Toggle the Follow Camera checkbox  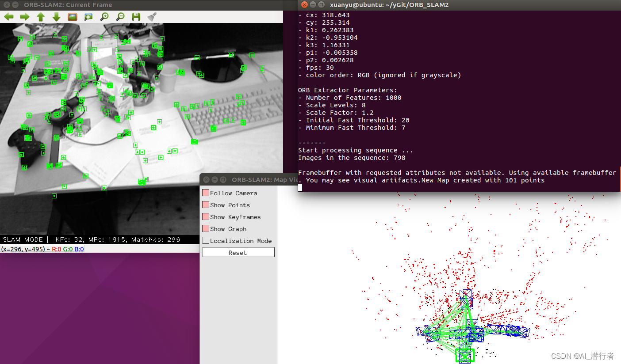click(x=206, y=193)
